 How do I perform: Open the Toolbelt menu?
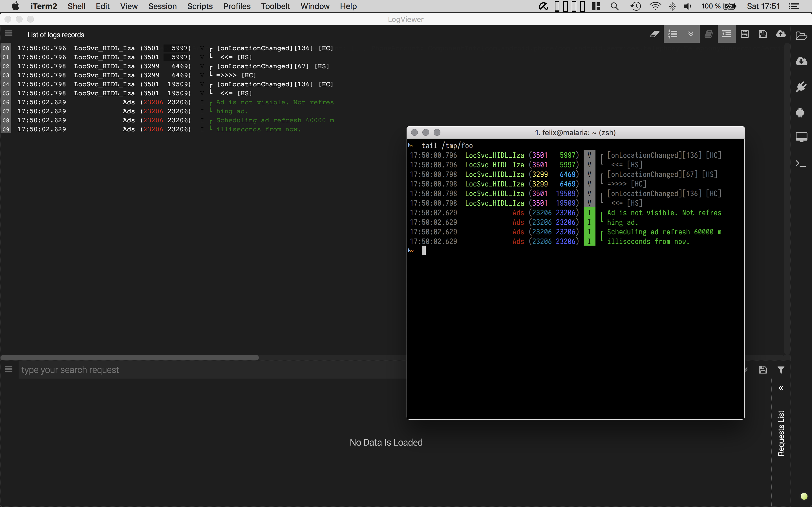(275, 6)
